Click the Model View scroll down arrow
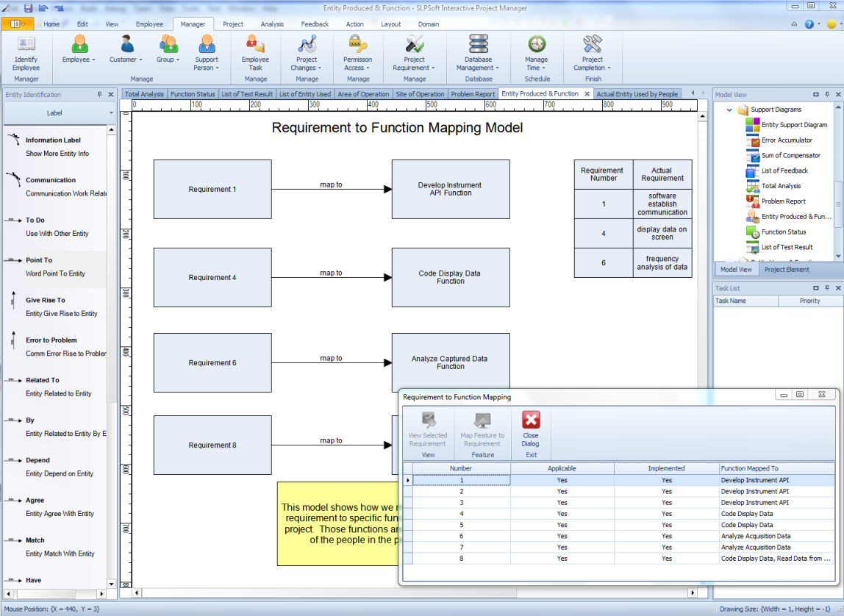844x616 pixels. (x=837, y=256)
